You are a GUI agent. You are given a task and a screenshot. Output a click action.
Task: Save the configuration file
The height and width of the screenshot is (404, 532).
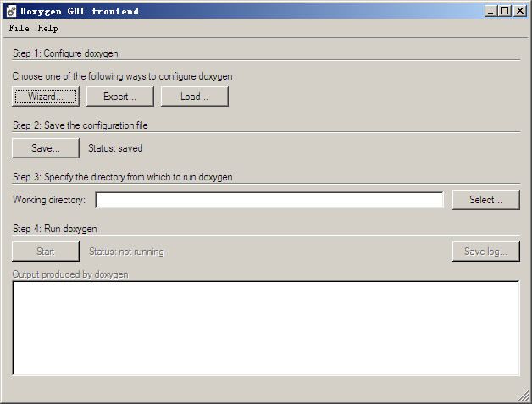point(46,148)
